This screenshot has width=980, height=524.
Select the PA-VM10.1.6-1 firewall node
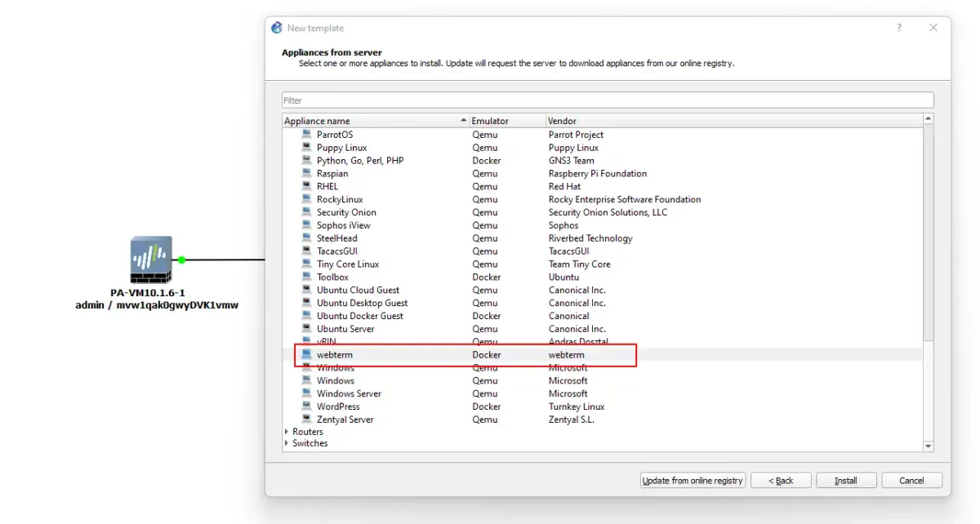152,260
